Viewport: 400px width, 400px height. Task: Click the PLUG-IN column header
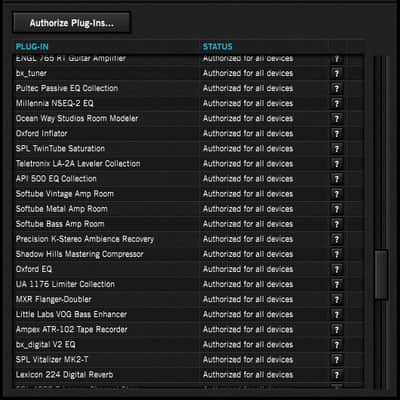click(x=32, y=46)
